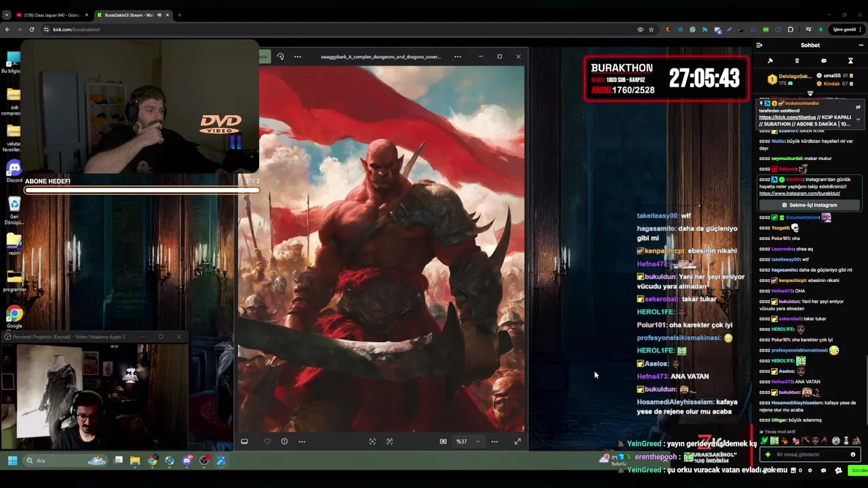Screen dimensions: 868x488
Task: Collapse the Sohbet chat panel arrow icon
Action: click(759, 45)
